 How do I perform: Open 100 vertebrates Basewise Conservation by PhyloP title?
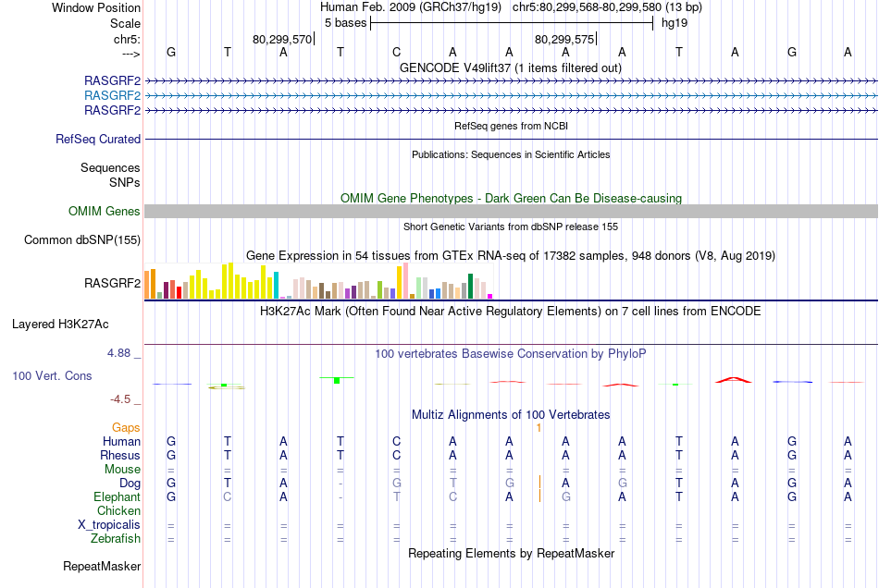[510, 354]
